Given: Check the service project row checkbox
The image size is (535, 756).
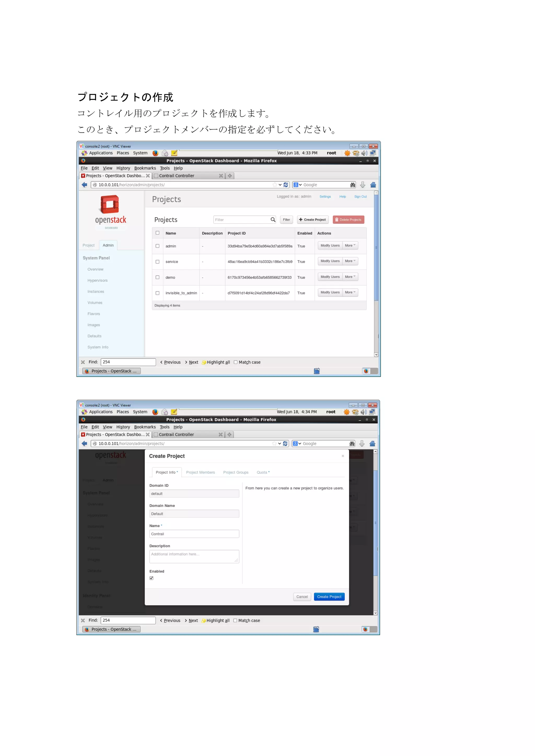Looking at the screenshot, I should point(158,262).
